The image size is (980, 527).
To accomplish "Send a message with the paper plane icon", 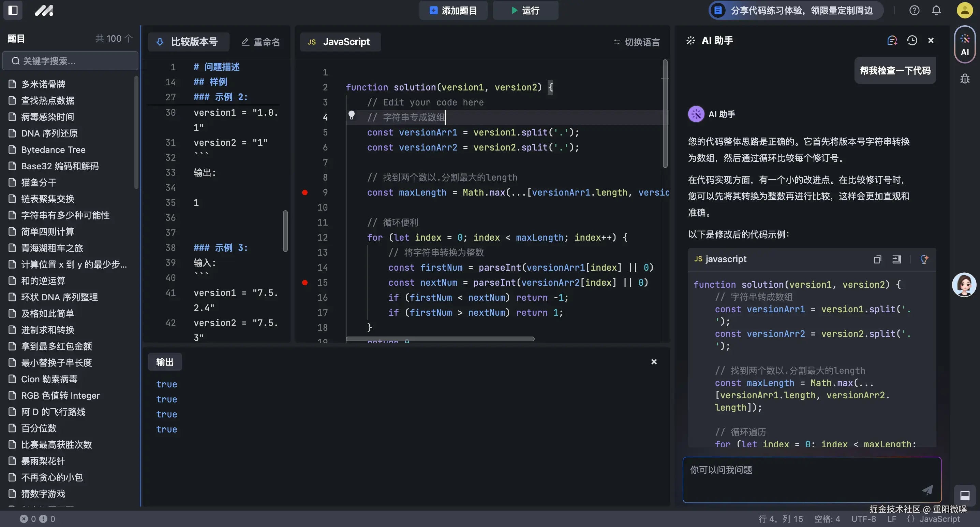I will 927,490.
